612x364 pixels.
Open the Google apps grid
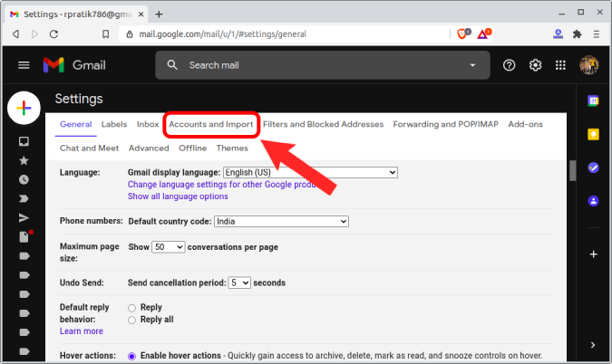pyautogui.click(x=560, y=65)
